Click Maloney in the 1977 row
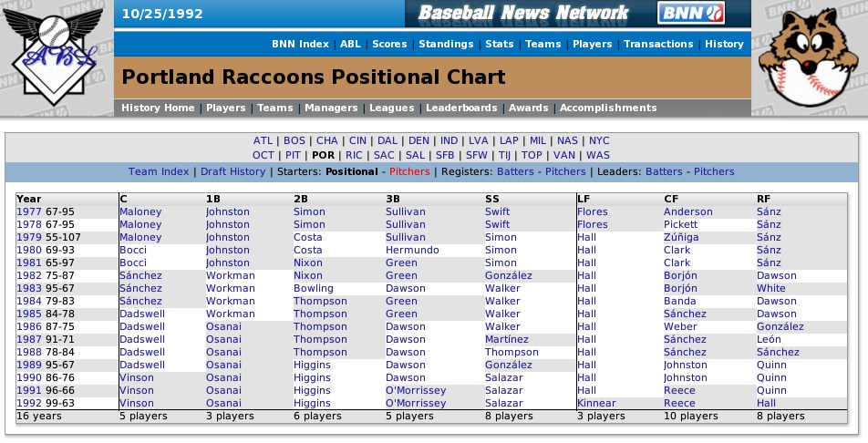This screenshot has width=868, height=443. pyautogui.click(x=140, y=211)
